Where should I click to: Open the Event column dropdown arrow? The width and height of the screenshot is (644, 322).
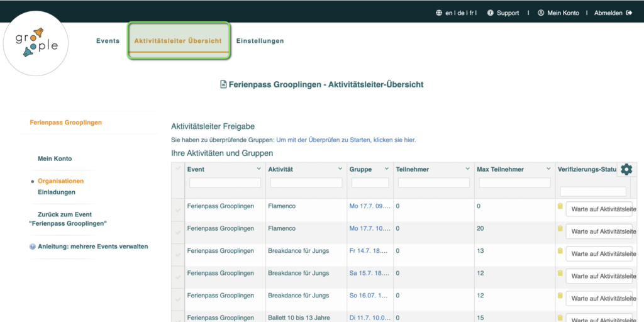tap(258, 169)
